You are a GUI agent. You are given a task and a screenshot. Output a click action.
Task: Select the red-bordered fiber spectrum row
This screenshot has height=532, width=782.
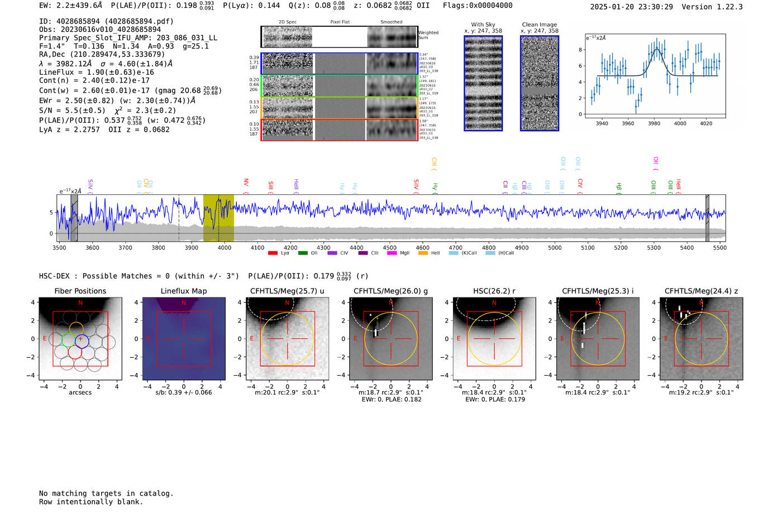click(x=339, y=130)
